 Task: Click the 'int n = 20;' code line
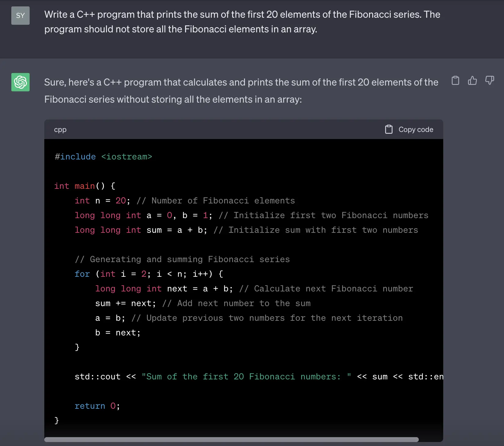(185, 201)
